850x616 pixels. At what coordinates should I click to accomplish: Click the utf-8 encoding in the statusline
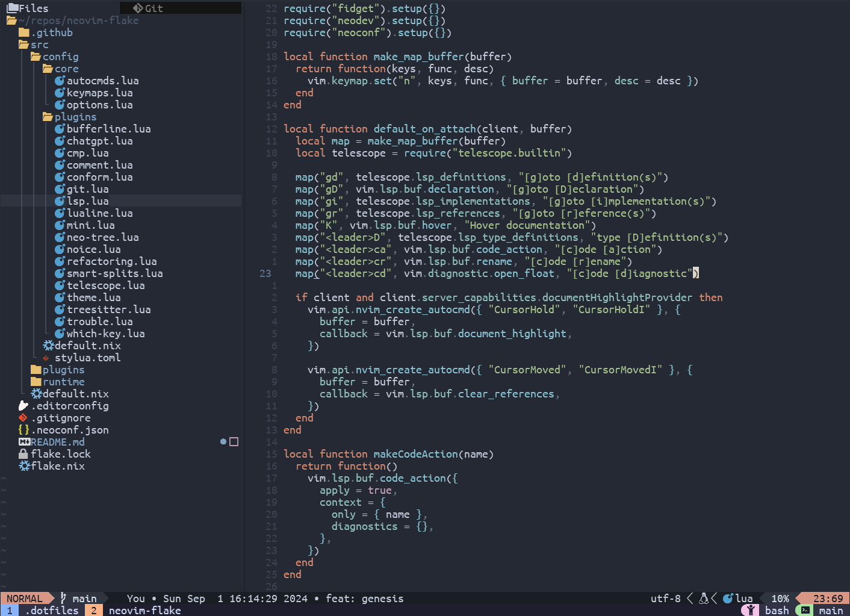pyautogui.click(x=666, y=599)
